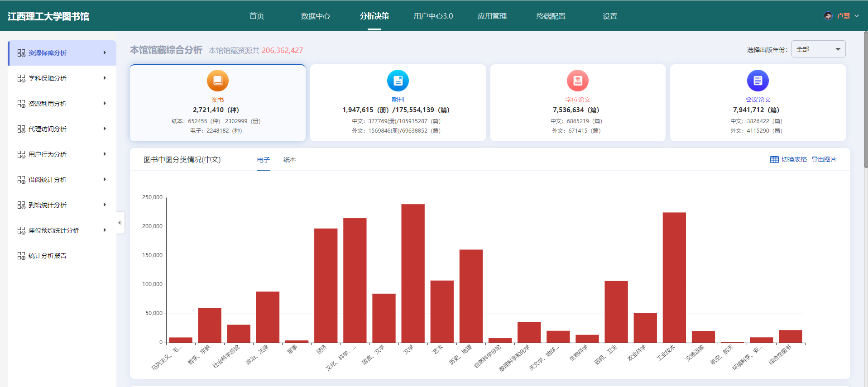Click the 切换表格 table icon
868x387 pixels.
(x=774, y=160)
